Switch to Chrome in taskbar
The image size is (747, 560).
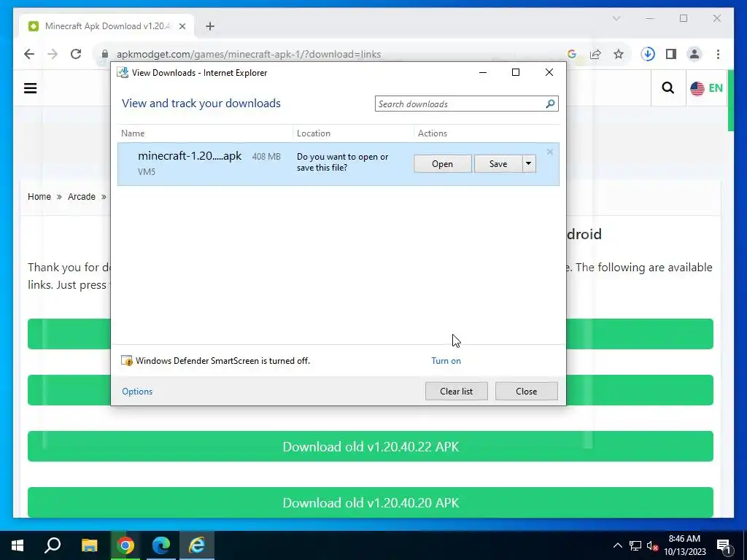coord(125,545)
